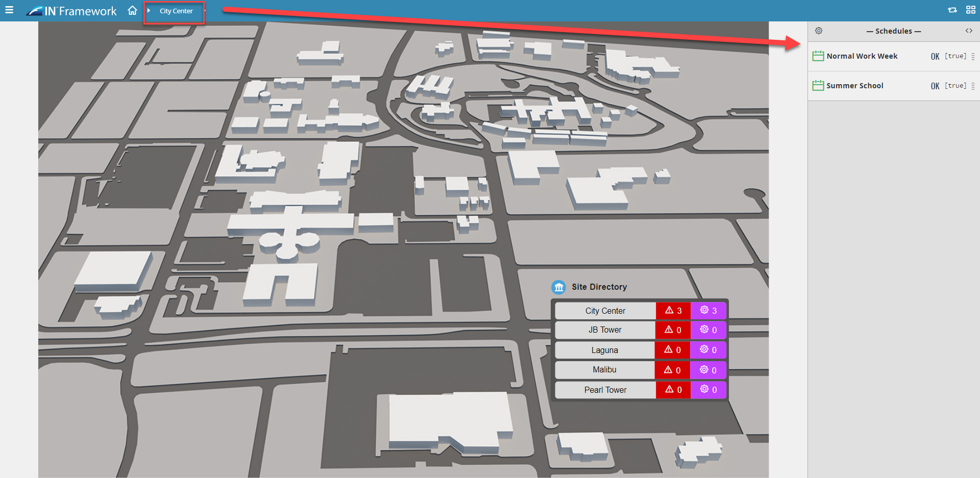
Task: View Malibu gear override count
Action: pos(708,370)
